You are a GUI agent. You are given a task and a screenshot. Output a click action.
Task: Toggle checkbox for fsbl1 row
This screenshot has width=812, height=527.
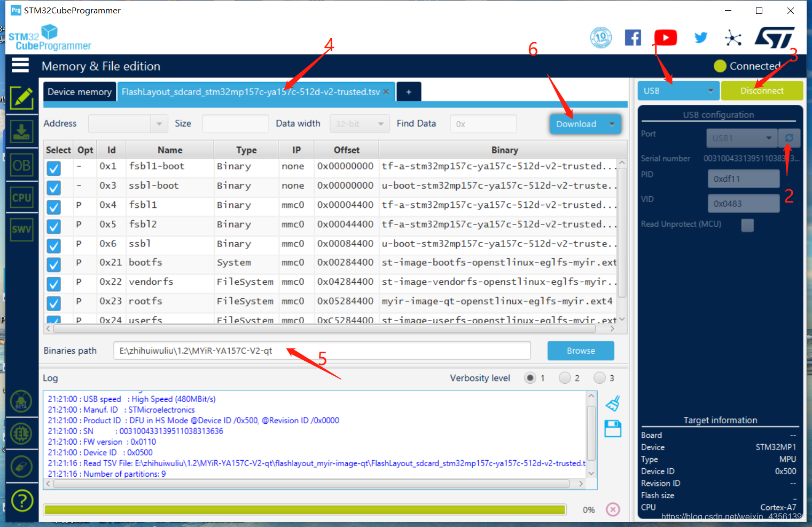click(x=53, y=207)
